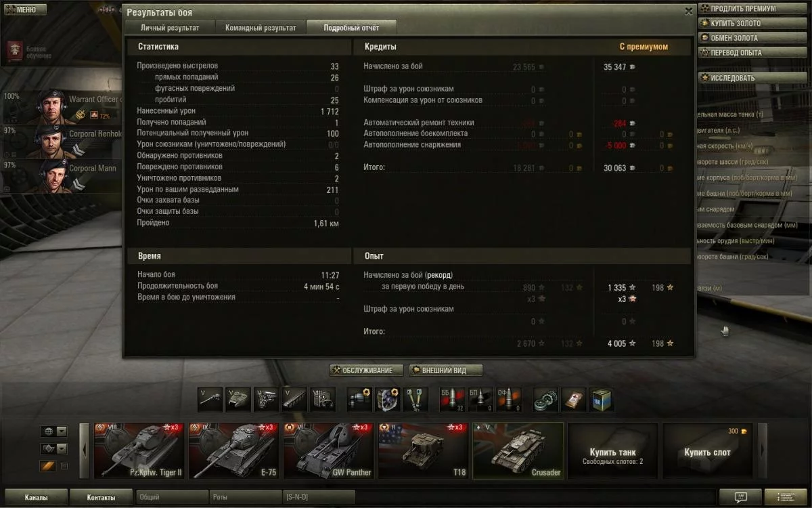
Task: Select the ОФ high-explosive shell slot
Action: pos(508,400)
